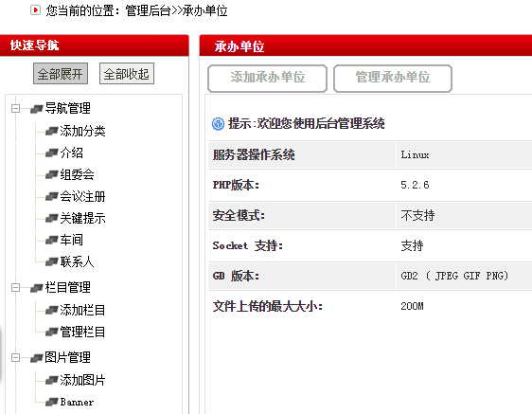
Task: Click the icon beside 会议注册
Action: tap(51, 197)
